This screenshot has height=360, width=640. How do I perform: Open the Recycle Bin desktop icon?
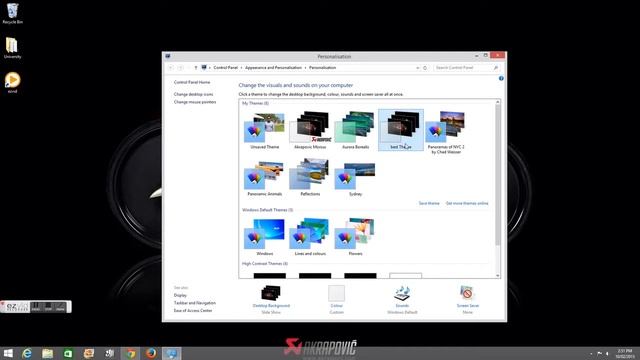(x=13, y=13)
